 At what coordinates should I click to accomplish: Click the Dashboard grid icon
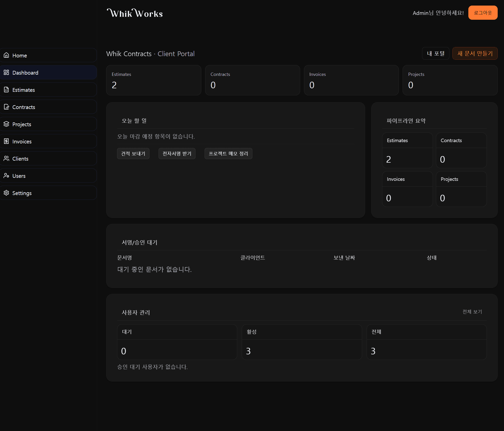pyautogui.click(x=6, y=73)
